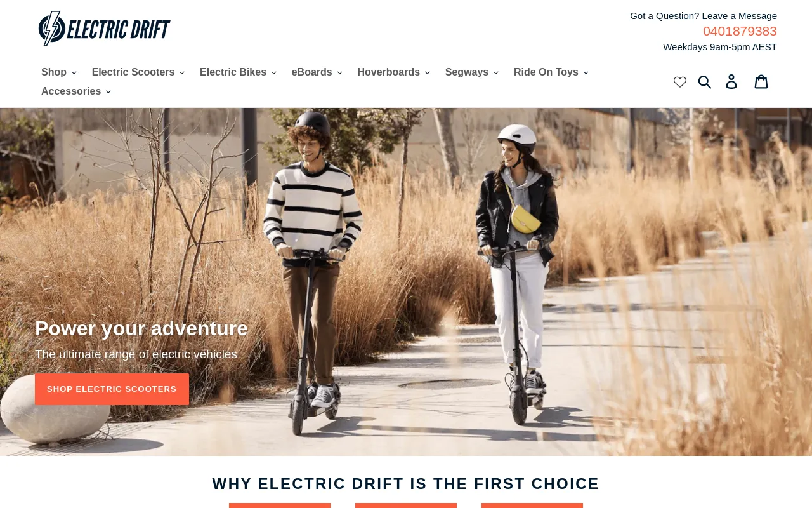This screenshot has height=508, width=812.
Task: Open the wishlist heart icon
Action: (680, 82)
